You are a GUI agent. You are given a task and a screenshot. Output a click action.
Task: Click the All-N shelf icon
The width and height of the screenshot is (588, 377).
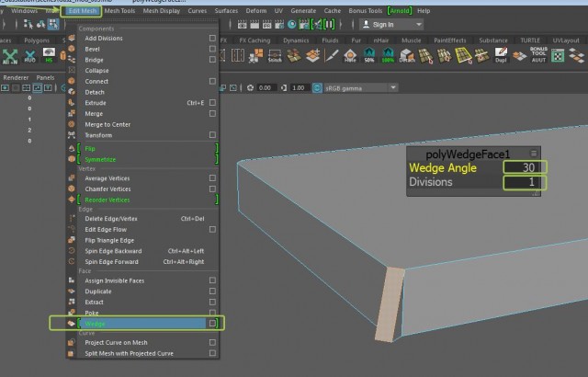pos(10,56)
